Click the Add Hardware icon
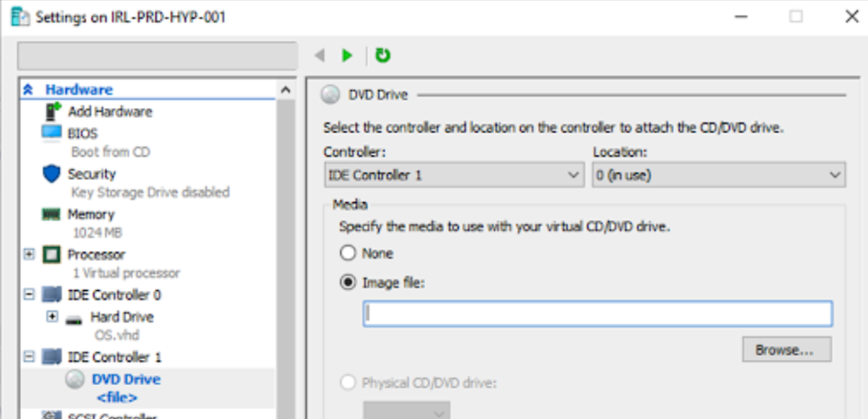 click(x=53, y=112)
